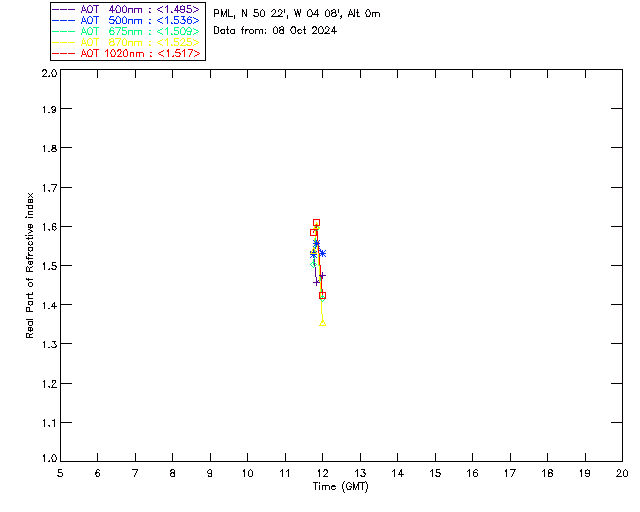Click y-axis tick label 1.8

(49, 148)
